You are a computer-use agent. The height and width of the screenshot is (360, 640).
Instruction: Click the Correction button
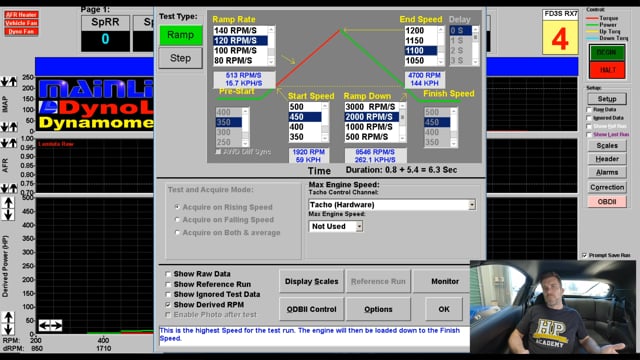(607, 187)
